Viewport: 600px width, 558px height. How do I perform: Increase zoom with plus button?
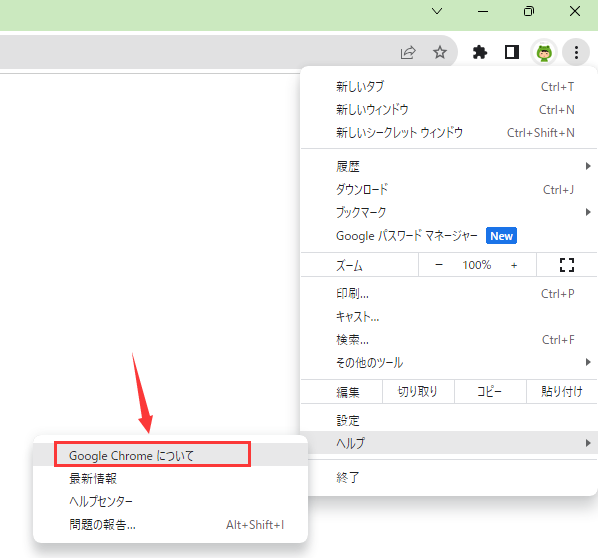[x=514, y=264]
